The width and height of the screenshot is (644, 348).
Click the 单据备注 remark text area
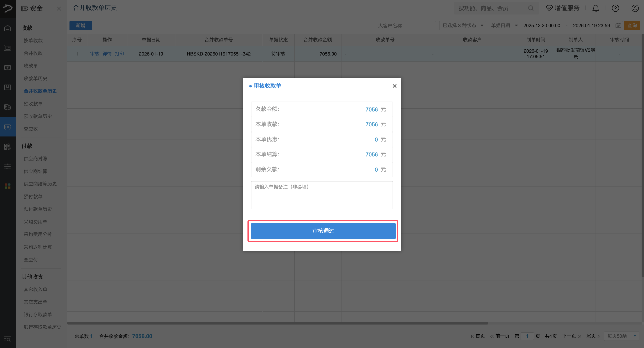322,195
